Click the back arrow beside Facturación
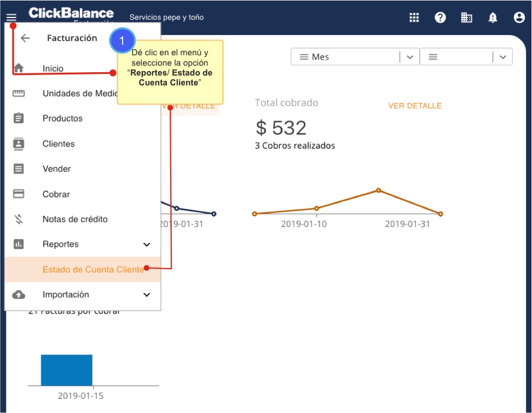 click(x=25, y=38)
